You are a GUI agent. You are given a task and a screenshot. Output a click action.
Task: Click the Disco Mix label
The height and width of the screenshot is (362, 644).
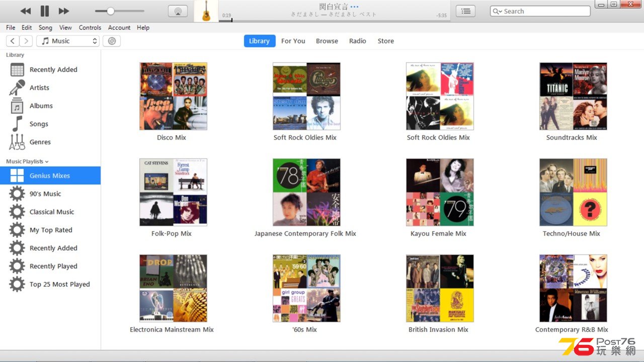[x=172, y=138]
